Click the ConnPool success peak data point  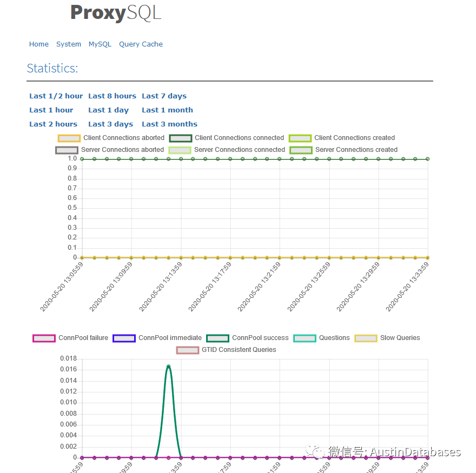(x=168, y=366)
